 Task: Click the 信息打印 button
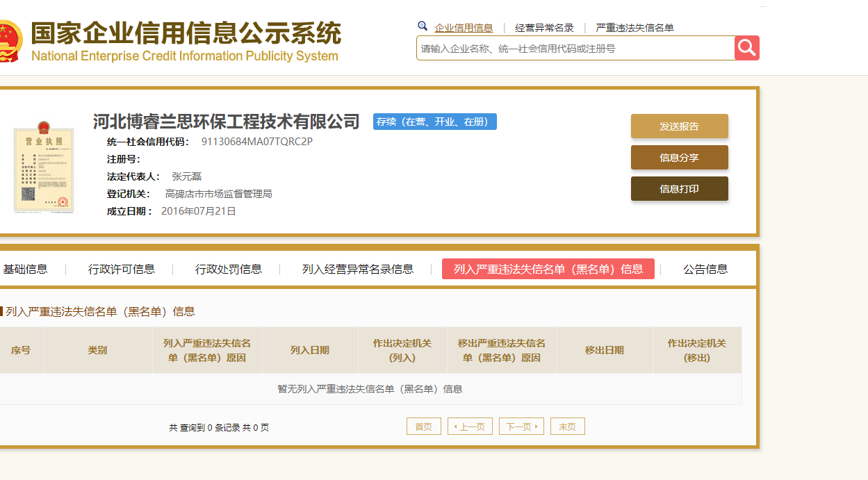click(x=679, y=189)
